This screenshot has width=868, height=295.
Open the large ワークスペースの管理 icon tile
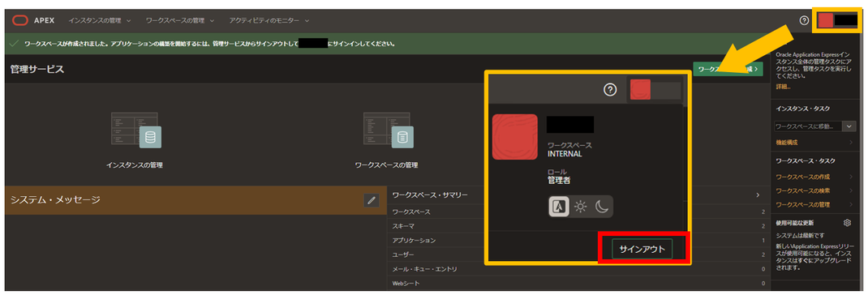point(387,130)
